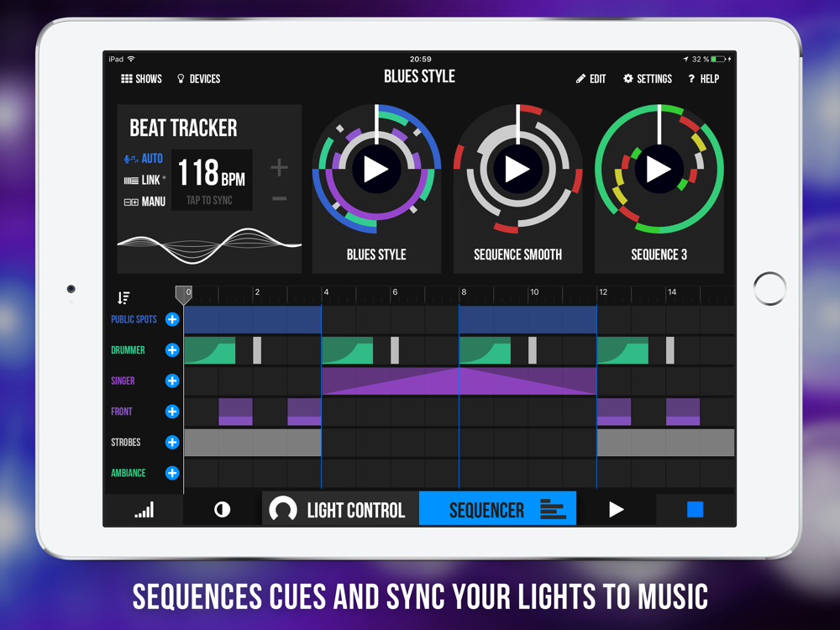Open the signal levels bars icon
The height and width of the screenshot is (630, 840).
point(144,510)
